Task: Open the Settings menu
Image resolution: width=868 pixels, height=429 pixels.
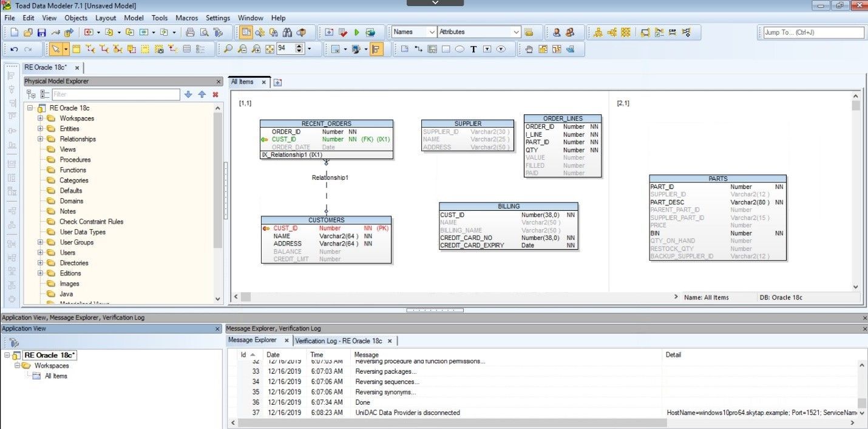Action: 218,18
